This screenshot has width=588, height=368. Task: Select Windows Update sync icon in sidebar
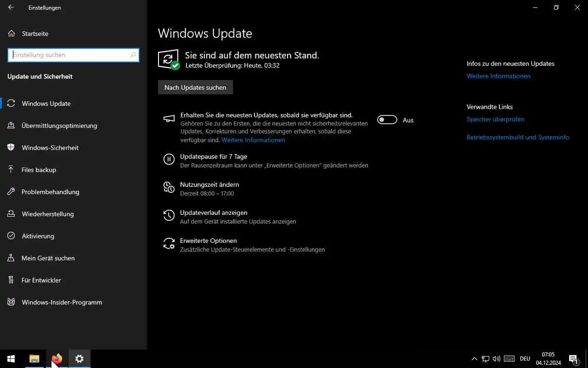point(11,103)
